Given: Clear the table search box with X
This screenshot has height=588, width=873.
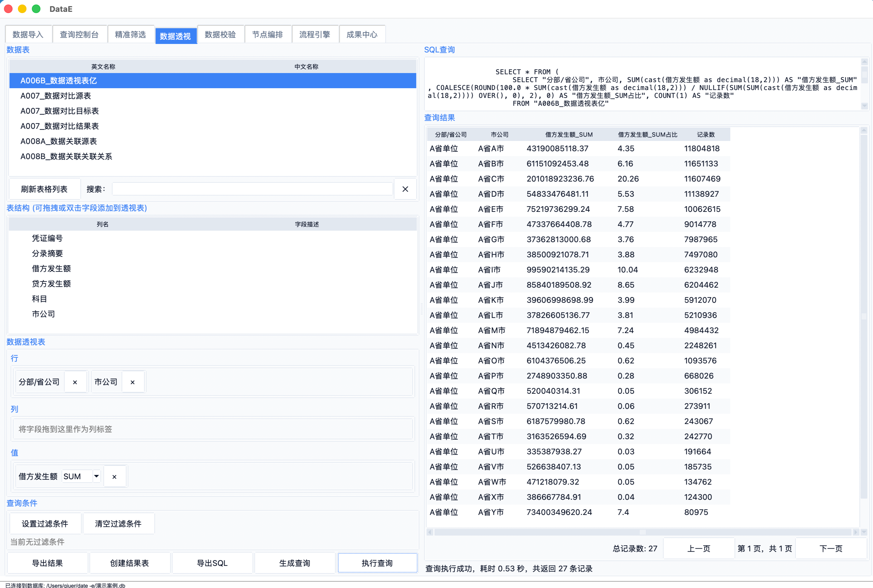Looking at the screenshot, I should 405,189.
